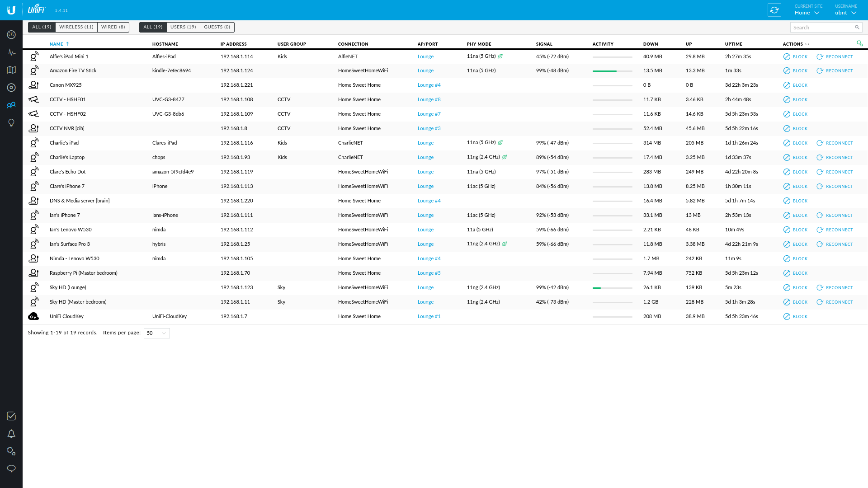Open the Settings gears icon in sidebar
Viewport: 868px width, 488px height.
pos(11,451)
